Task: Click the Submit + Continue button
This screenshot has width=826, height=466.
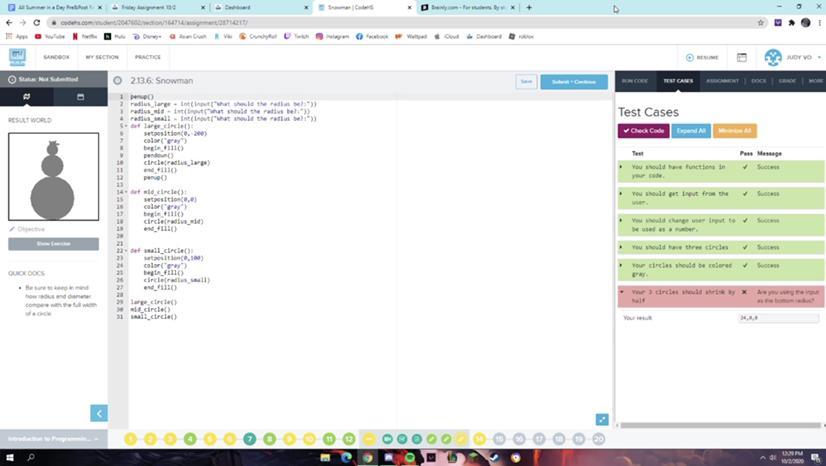Action: coord(574,82)
